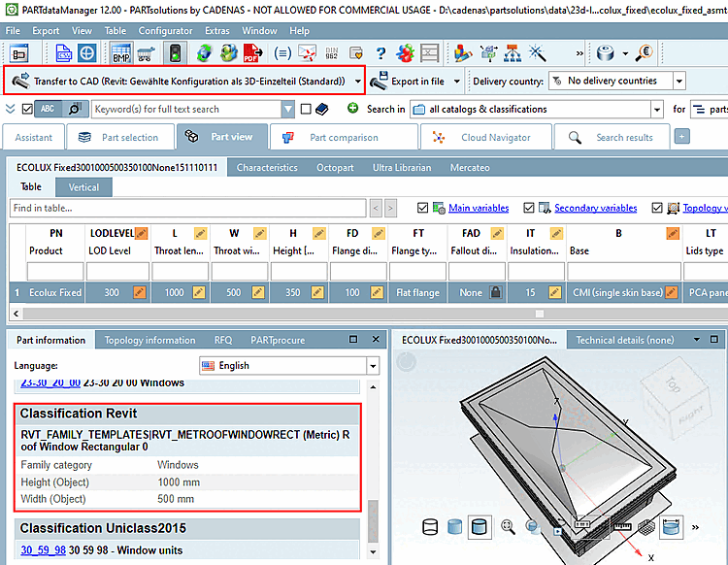Viewport: 728px width, 565px height.
Task: Toggle the ABC text search mode
Action: 48,109
